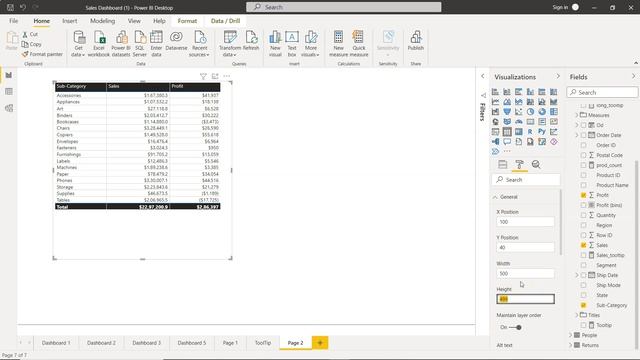The image size is (640, 360).
Task: Select the Slicer visual
Action: [x=495, y=132]
